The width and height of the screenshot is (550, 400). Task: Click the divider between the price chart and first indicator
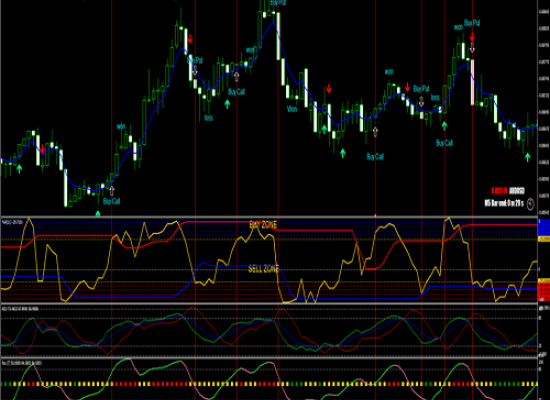click(269, 217)
